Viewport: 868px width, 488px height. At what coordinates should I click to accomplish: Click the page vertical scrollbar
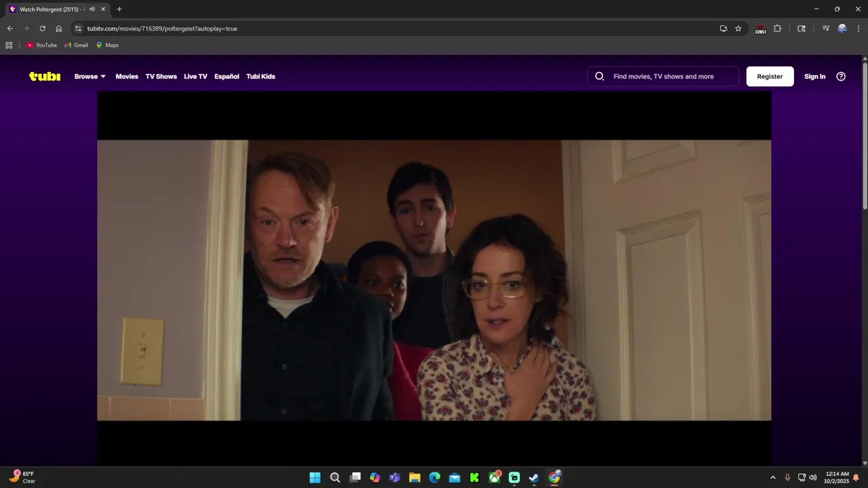tap(865, 136)
